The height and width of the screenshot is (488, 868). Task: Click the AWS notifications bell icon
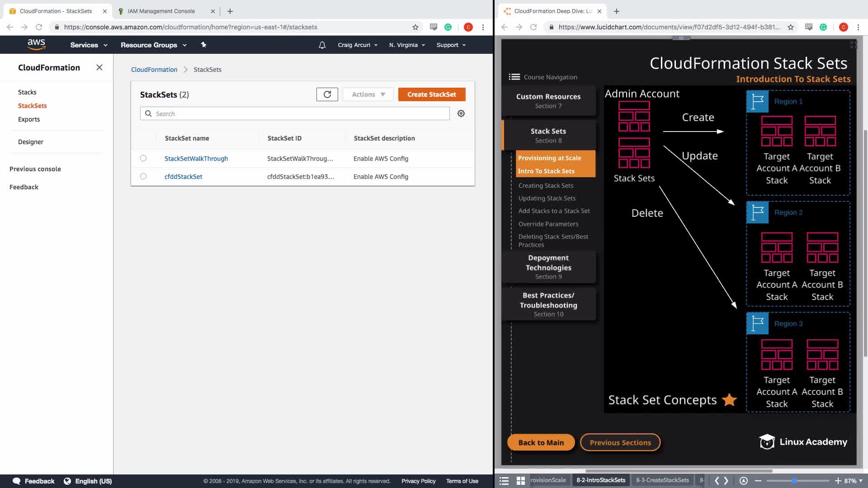tap(322, 45)
